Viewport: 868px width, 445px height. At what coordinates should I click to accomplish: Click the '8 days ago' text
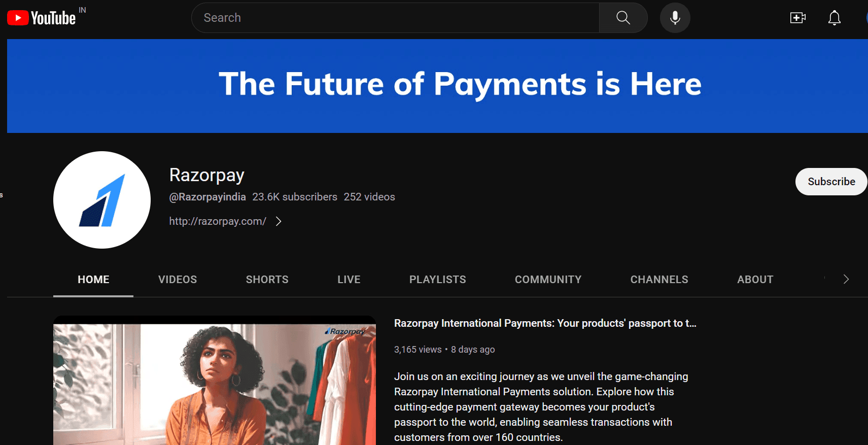[473, 350]
